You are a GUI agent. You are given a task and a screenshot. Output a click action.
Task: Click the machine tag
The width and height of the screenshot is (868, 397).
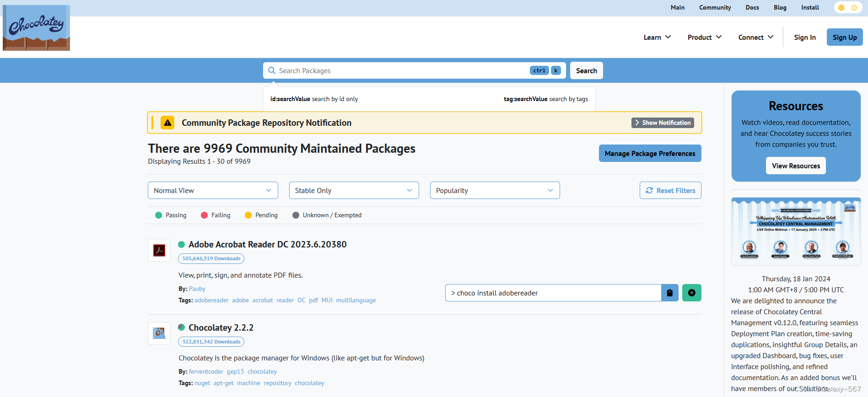pos(248,383)
